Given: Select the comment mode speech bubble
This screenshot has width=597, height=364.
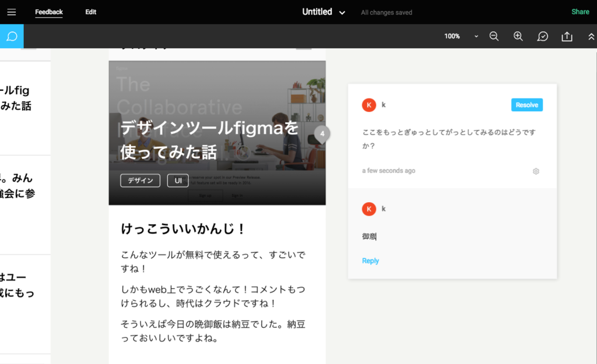Looking at the screenshot, I should (x=12, y=36).
